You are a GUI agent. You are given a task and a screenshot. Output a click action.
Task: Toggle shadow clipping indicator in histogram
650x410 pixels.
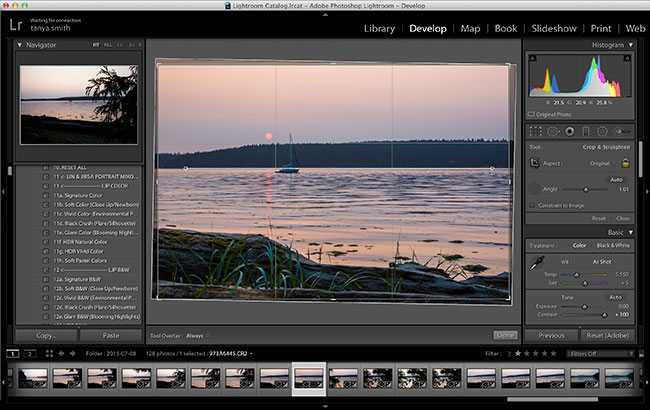(533, 58)
